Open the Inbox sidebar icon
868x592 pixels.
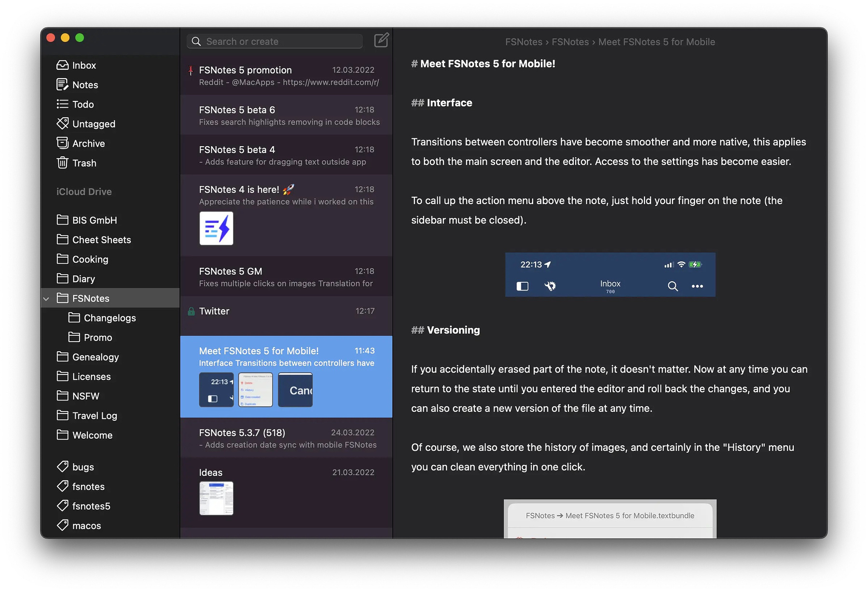coord(62,65)
